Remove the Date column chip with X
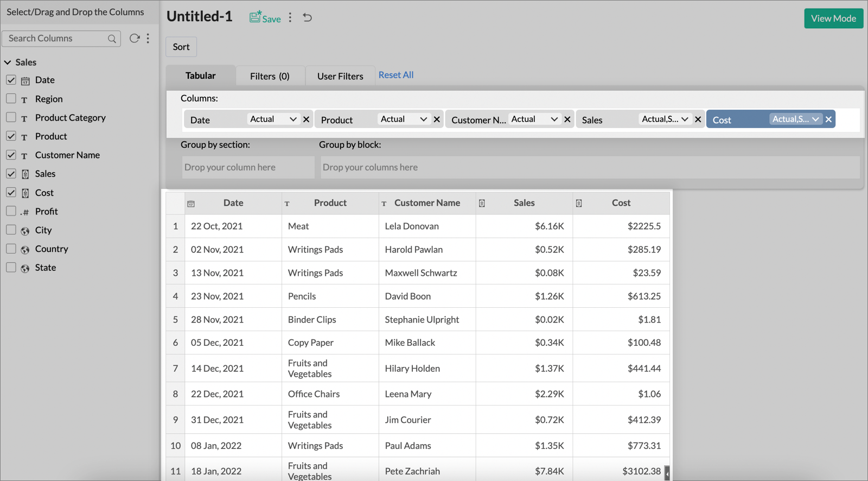Screen dimensions: 868x481 tap(307, 119)
